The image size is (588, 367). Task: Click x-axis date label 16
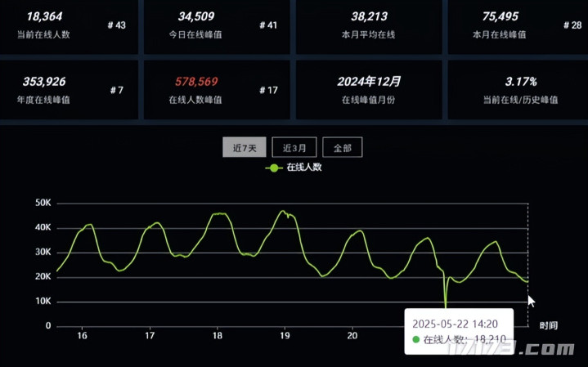tap(82, 335)
